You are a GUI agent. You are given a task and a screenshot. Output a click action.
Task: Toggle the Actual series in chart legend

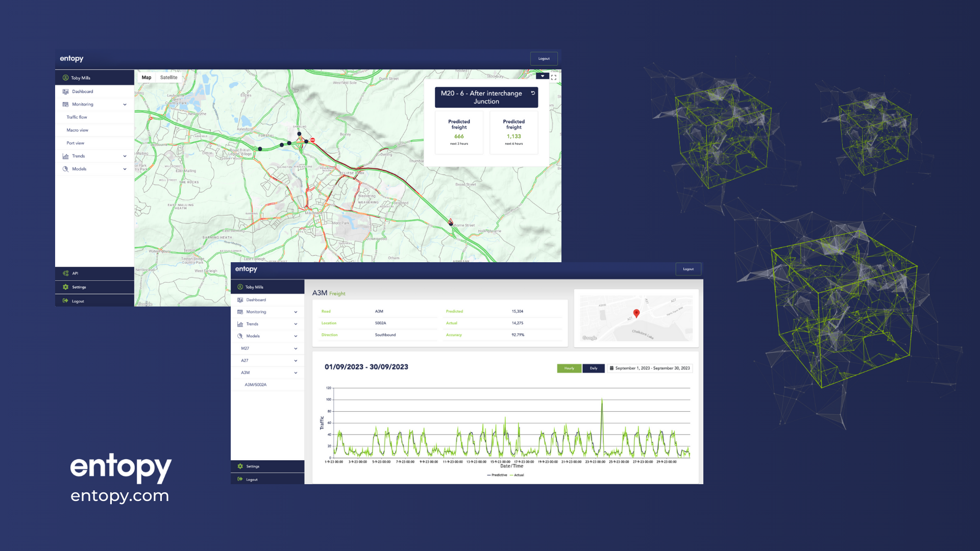click(517, 475)
